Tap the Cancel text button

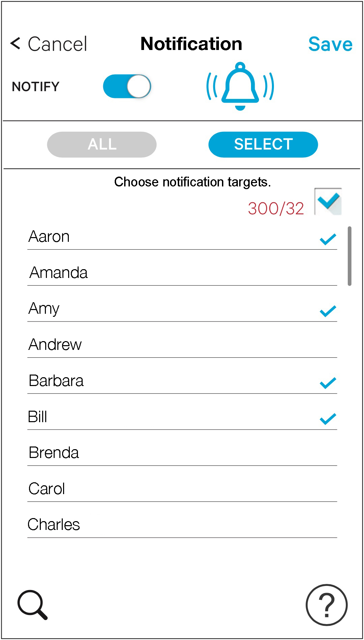point(57,44)
